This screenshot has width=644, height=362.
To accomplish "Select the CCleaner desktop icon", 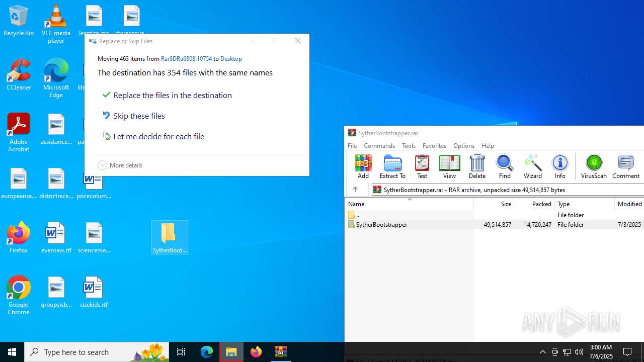I will pyautogui.click(x=19, y=75).
